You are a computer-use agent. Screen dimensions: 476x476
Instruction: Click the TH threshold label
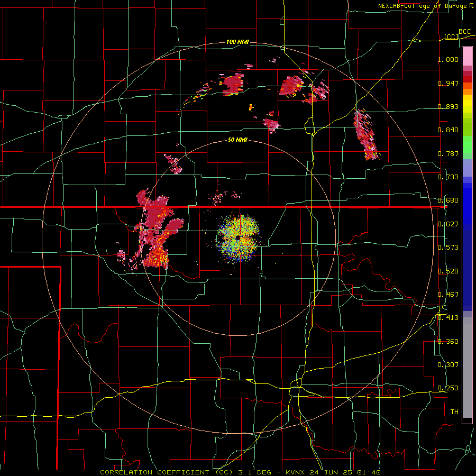coord(454,411)
